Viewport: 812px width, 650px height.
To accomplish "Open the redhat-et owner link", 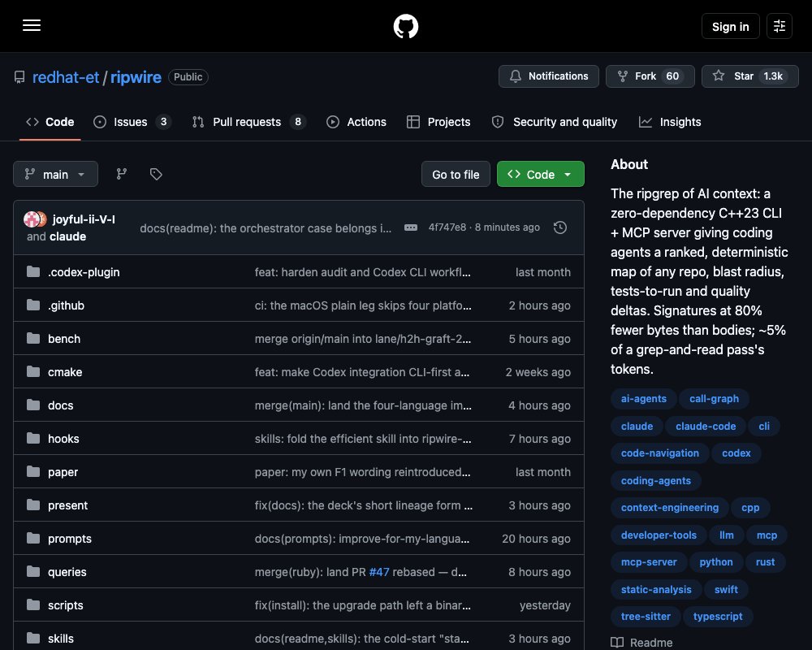I will [65, 77].
